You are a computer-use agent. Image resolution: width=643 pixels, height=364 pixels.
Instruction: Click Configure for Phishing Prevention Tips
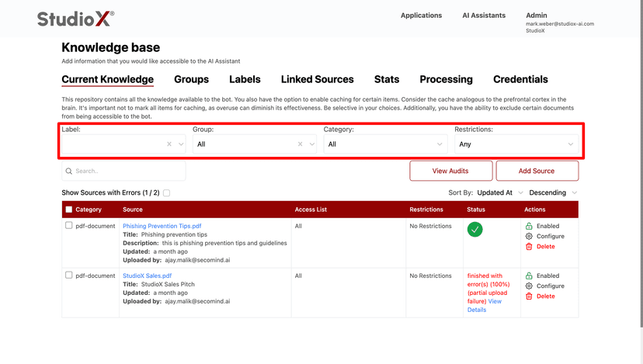click(551, 236)
